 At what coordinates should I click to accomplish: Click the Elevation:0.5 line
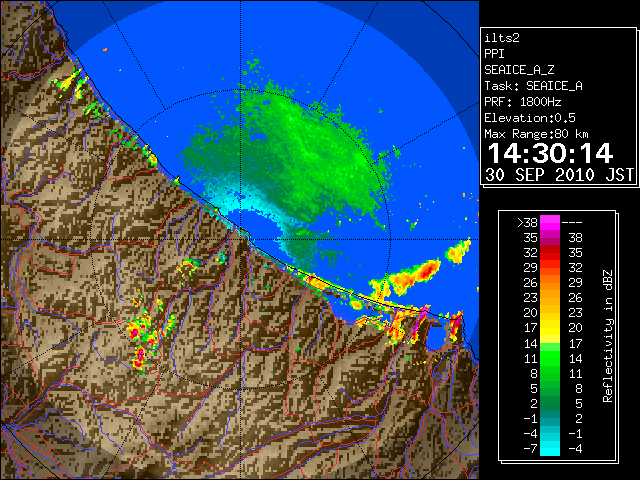point(530,118)
